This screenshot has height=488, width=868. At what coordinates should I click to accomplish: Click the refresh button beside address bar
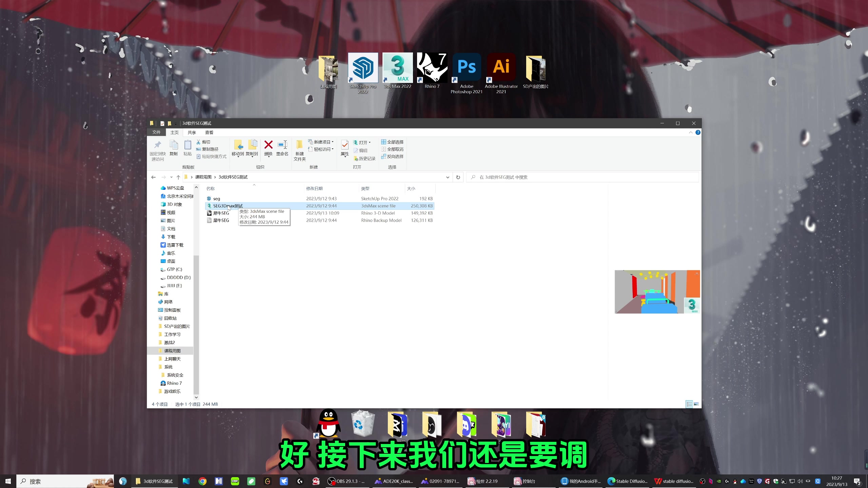[458, 177]
